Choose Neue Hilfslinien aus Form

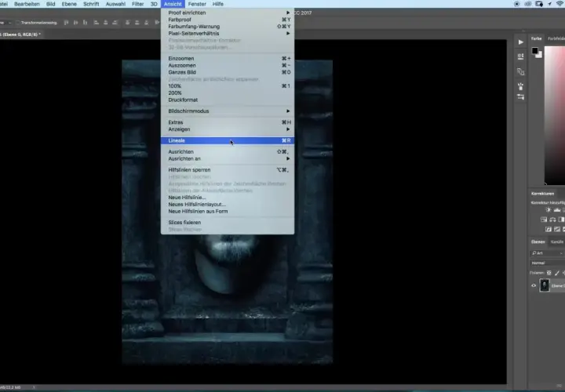(x=228, y=212)
